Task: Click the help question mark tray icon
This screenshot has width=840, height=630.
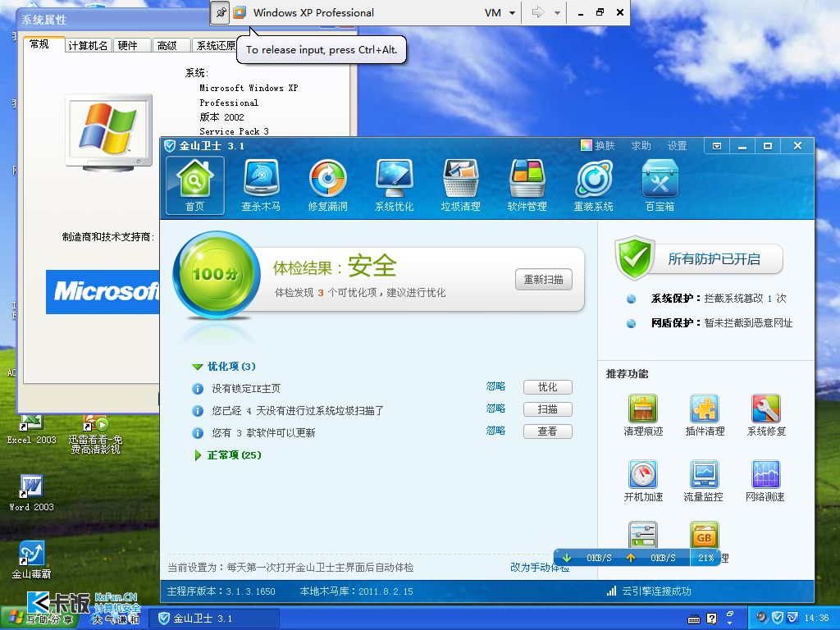Action: 711,619
